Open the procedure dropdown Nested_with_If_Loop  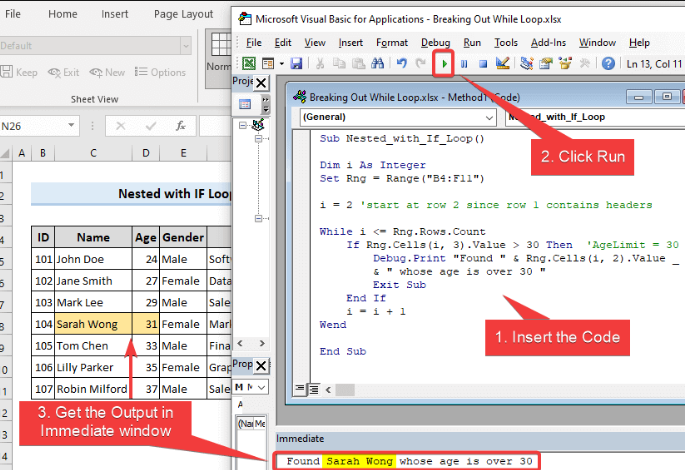[x=595, y=117]
